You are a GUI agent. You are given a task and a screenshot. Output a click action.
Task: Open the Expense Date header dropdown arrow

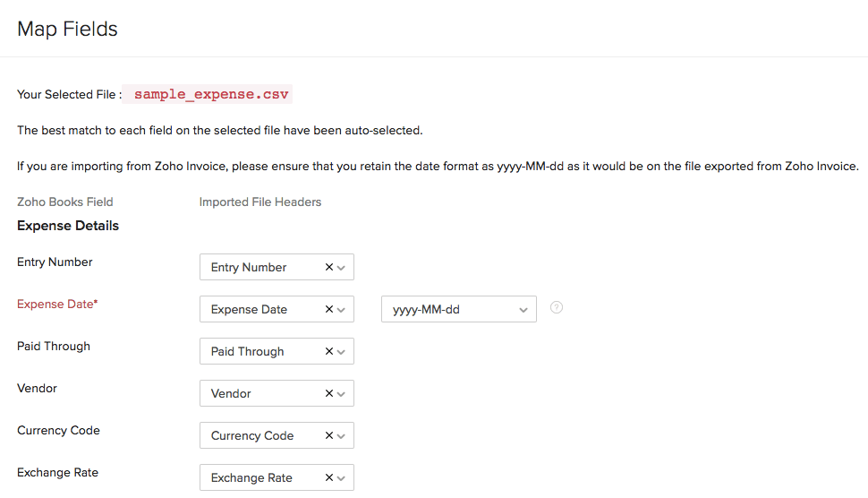[x=341, y=309]
